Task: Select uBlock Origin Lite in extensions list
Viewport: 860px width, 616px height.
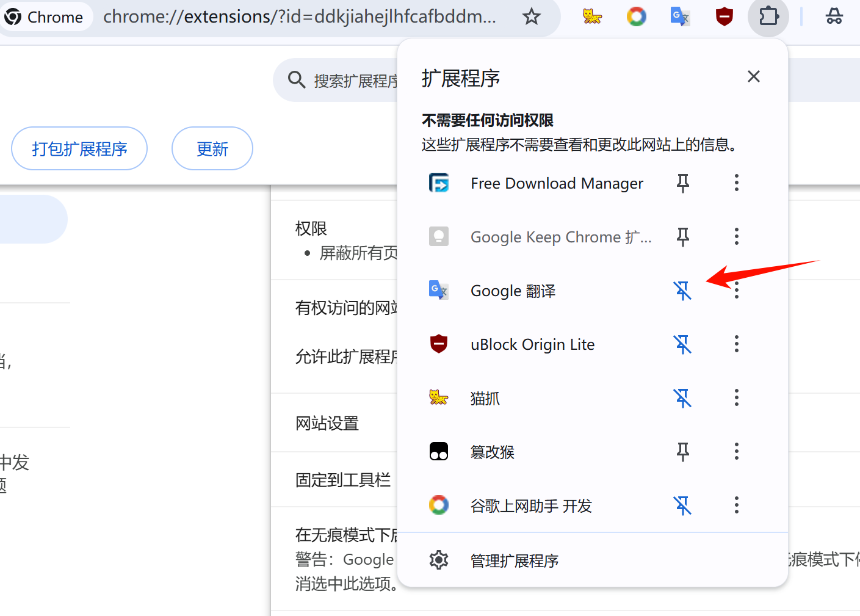Action: point(532,344)
